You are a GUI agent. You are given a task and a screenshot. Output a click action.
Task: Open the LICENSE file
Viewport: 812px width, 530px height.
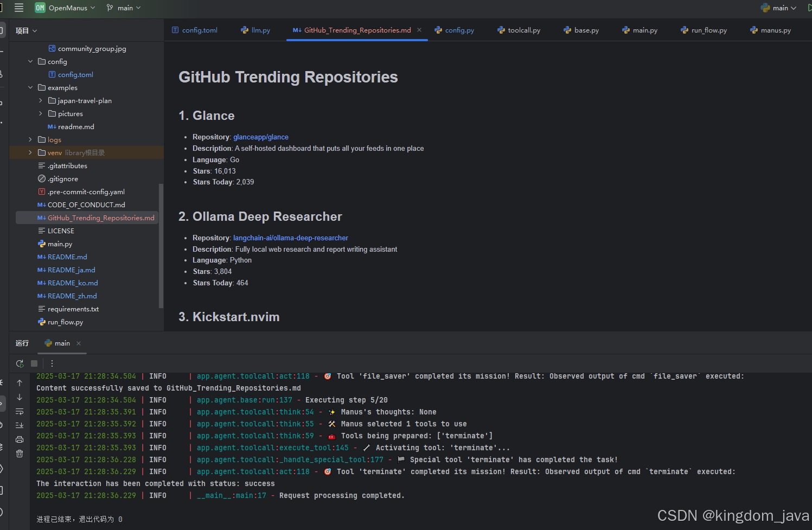pyautogui.click(x=56, y=231)
